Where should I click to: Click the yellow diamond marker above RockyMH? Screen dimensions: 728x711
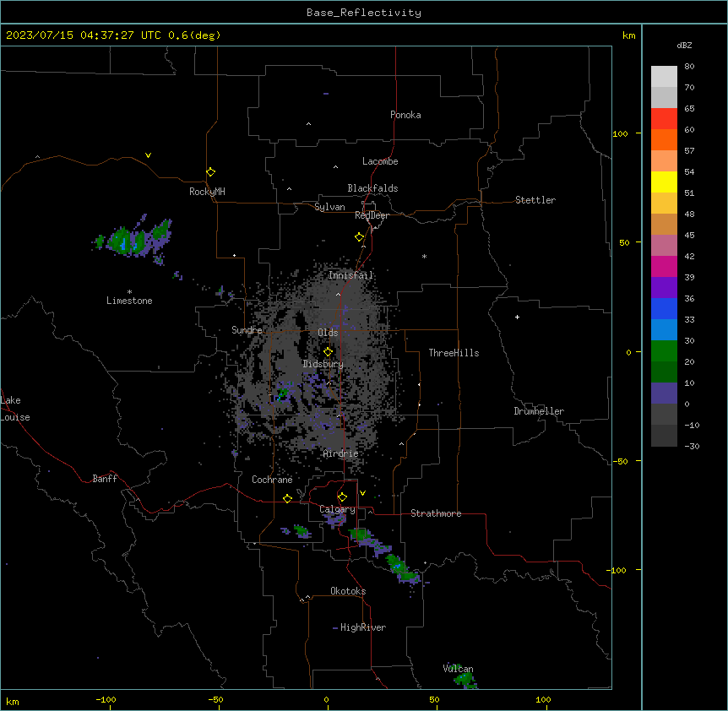coord(211,172)
